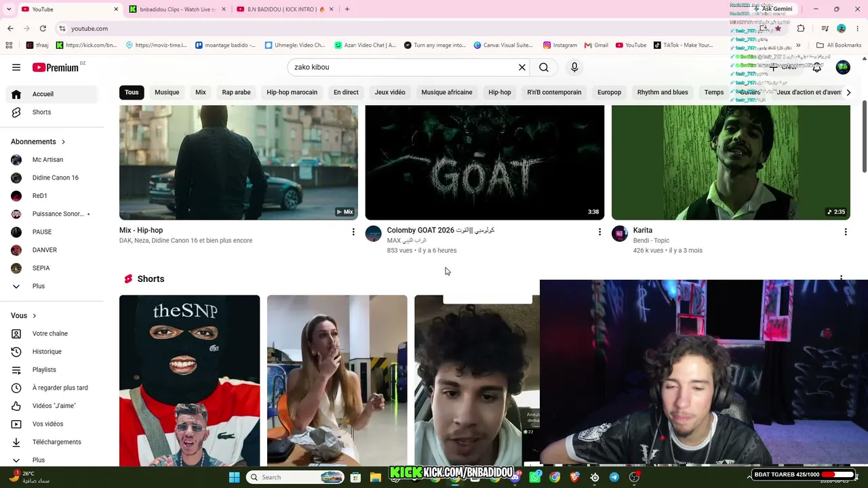The image size is (868, 488).
Task: Open options menu for Colomby GOAT 2026
Action: click(x=599, y=232)
